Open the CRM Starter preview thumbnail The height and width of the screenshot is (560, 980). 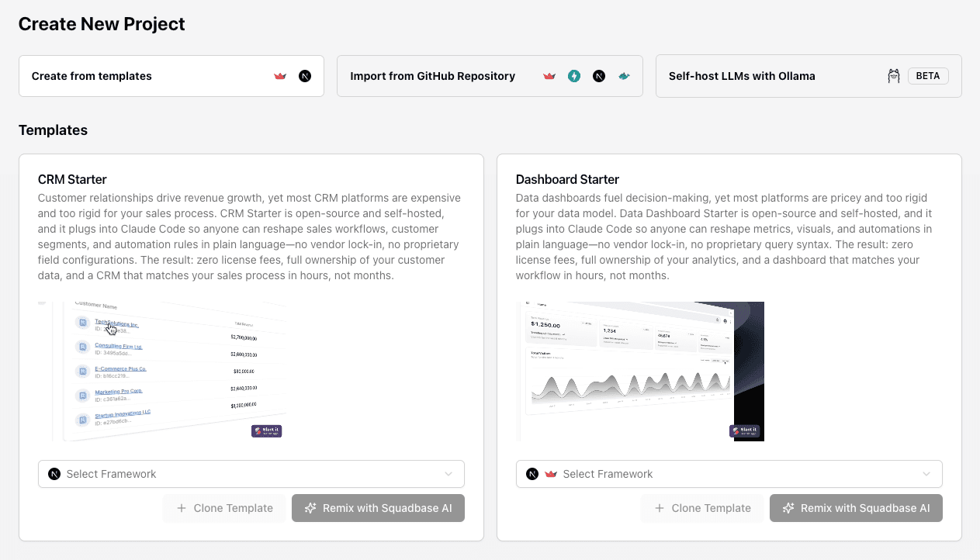pos(162,372)
